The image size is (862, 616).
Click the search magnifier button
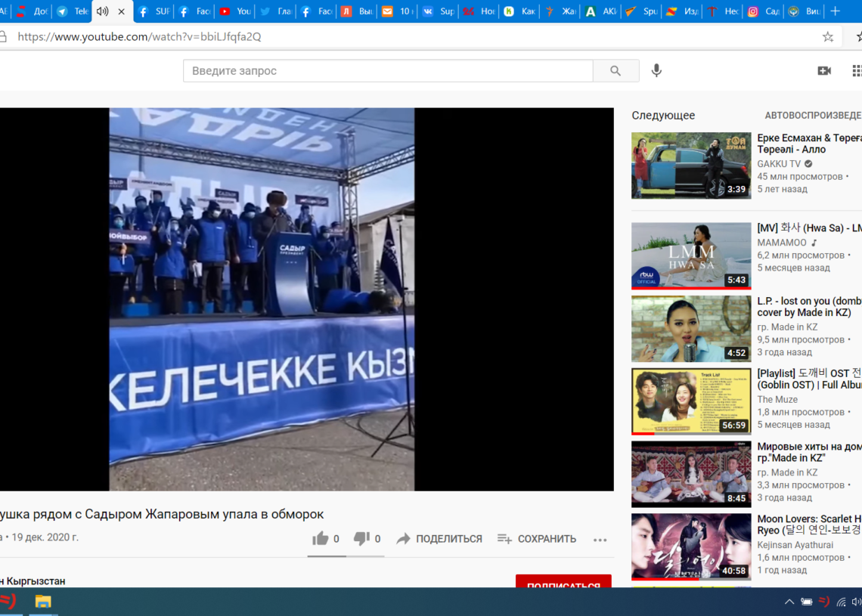pos(615,71)
